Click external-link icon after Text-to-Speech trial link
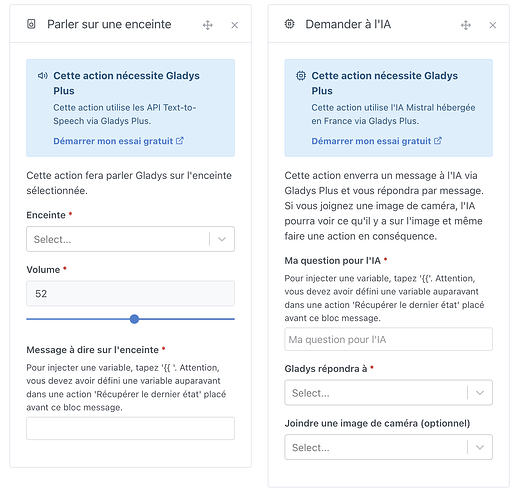This screenshot has height=500, width=518. (x=180, y=141)
